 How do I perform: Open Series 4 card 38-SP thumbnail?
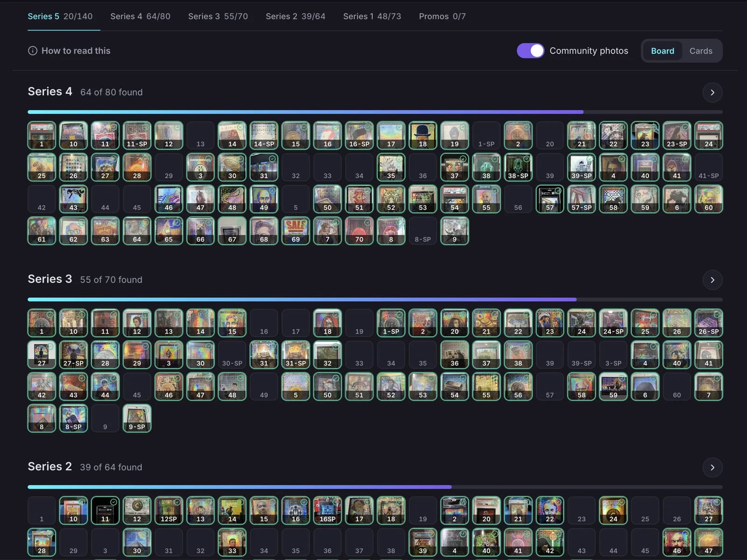(518, 167)
